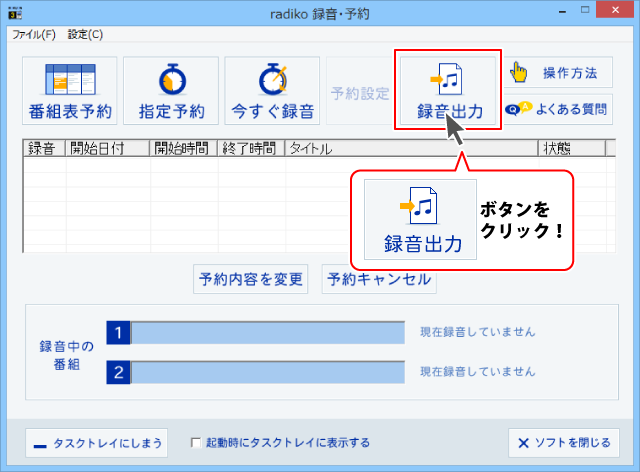
Task: Open 指定予約 timed reservation
Action: point(171,91)
